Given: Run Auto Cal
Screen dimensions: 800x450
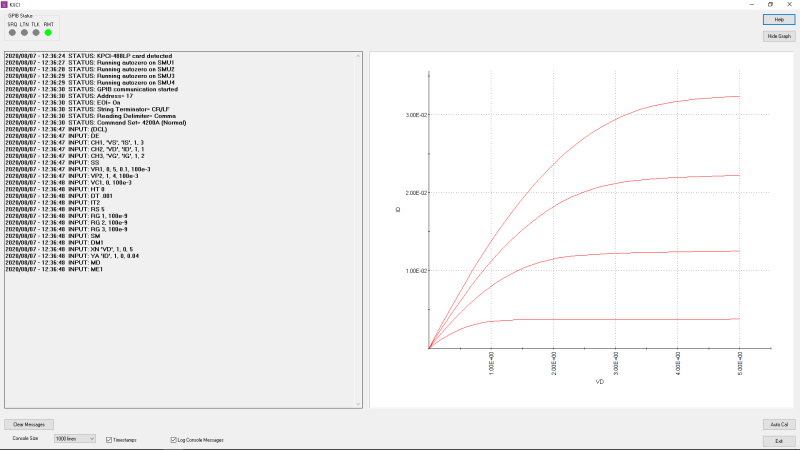Looking at the screenshot, I should pos(778,424).
